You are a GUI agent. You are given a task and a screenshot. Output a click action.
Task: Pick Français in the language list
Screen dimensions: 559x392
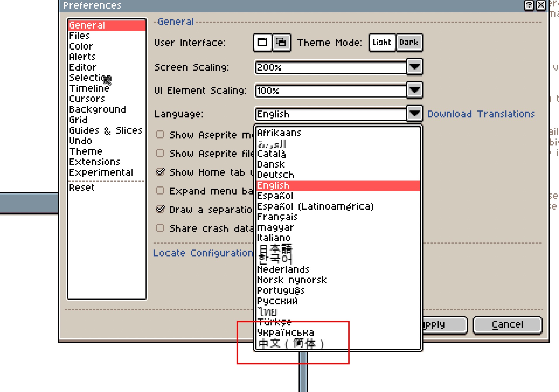[277, 217]
